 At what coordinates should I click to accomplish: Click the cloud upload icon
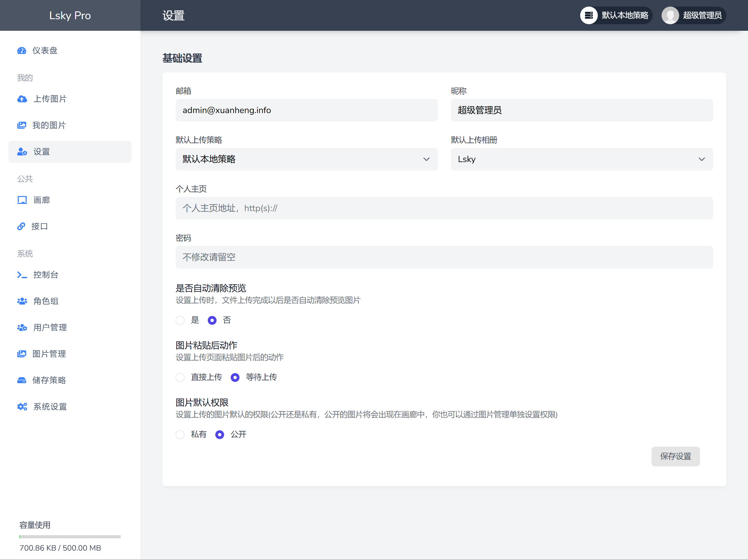[x=22, y=99]
